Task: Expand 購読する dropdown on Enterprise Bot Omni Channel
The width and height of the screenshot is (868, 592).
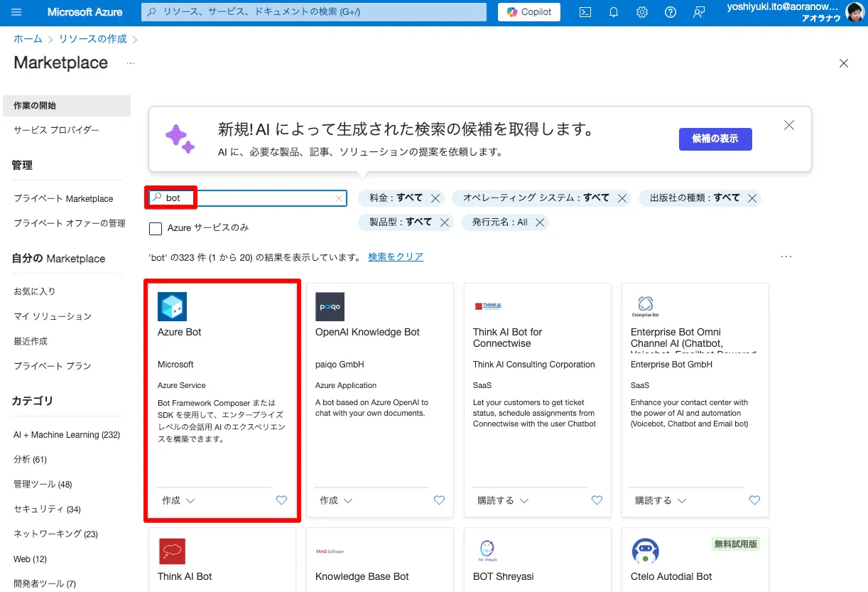Action: point(661,500)
